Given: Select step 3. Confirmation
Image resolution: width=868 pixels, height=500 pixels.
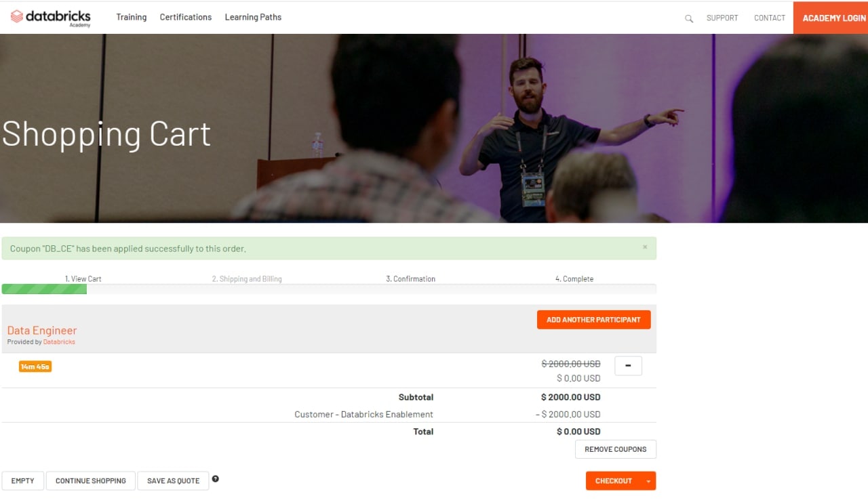Looking at the screenshot, I should 411,279.
